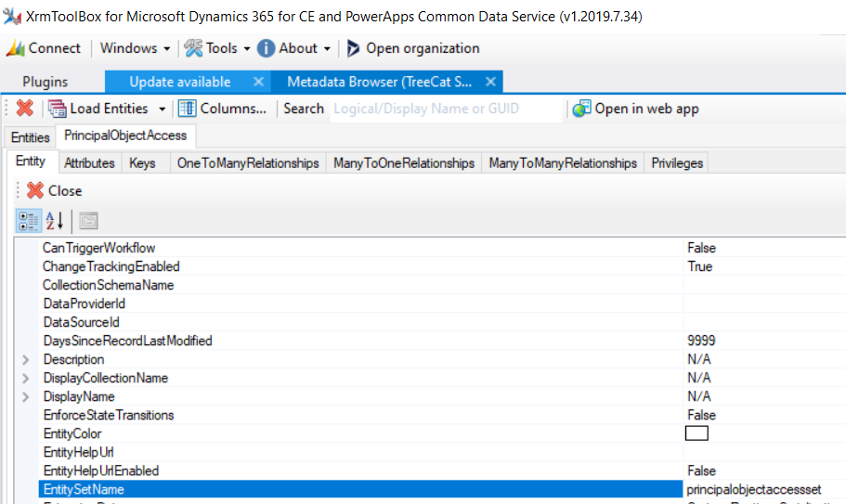Click Load Entities button
Screen dimensions: 846x504
click(98, 109)
